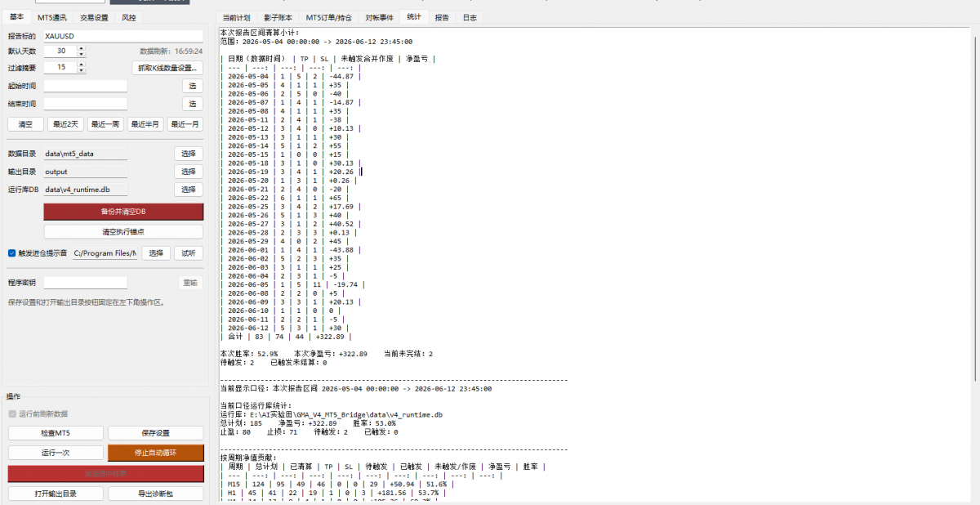Viewport: 980px width, 505px height.
Task: Click the M15 row in 按周期净值贡献 table
Action: click(337, 484)
